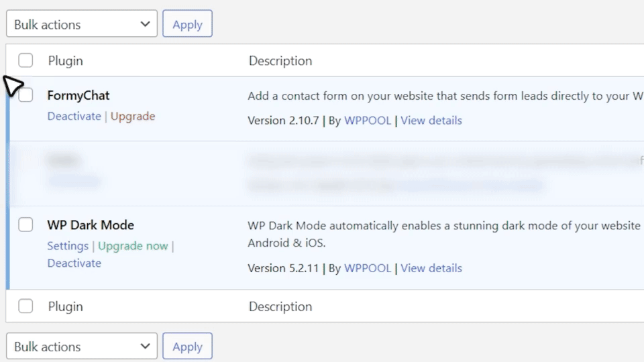Viewport: 644px width, 362px height.
Task: Click the bottom Apply button
Action: pyautogui.click(x=187, y=346)
